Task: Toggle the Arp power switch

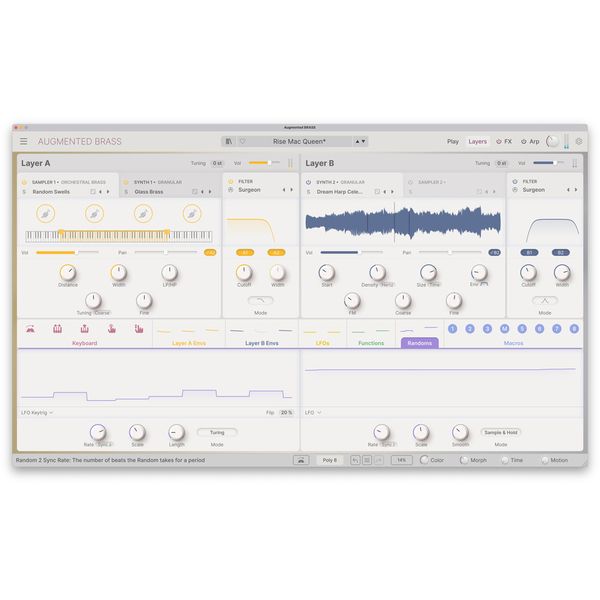Action: pos(523,142)
